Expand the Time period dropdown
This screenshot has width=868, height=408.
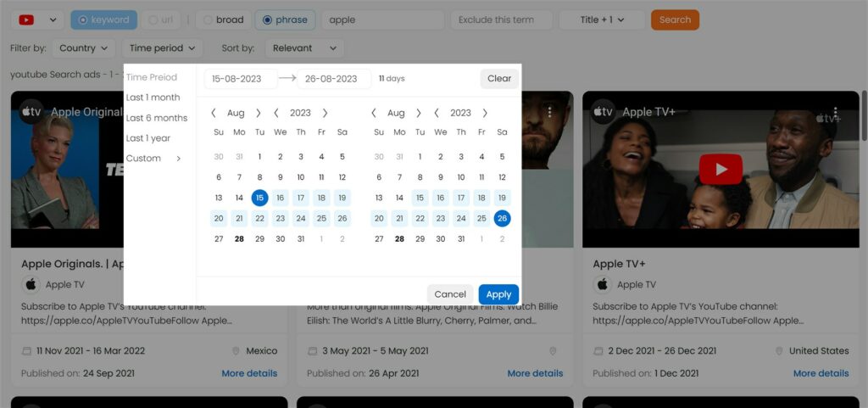point(162,48)
